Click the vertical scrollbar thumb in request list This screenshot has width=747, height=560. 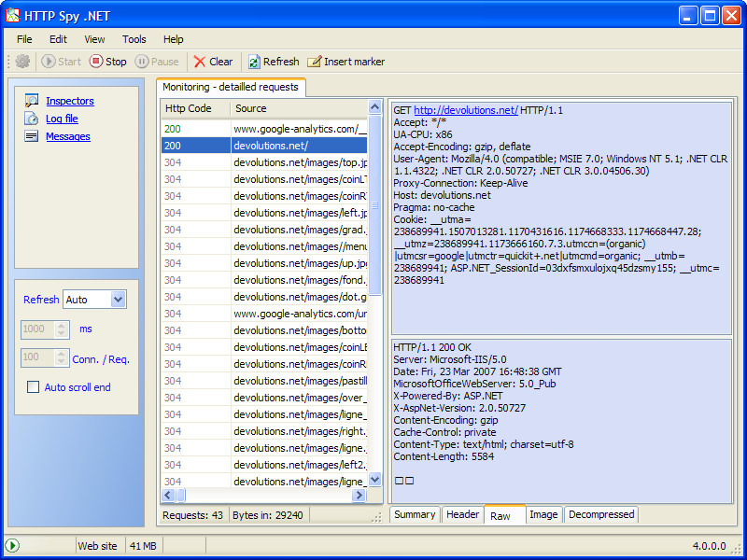tap(375, 205)
